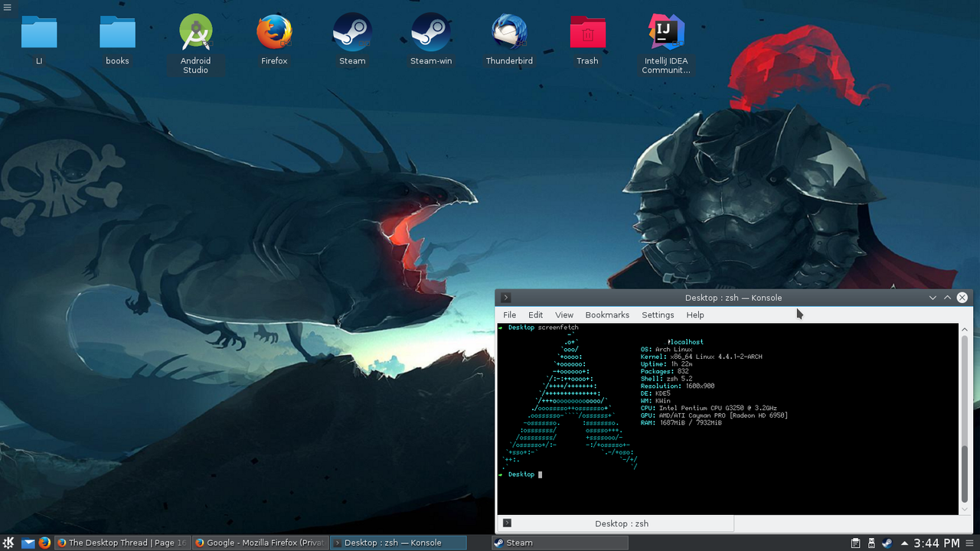This screenshot has width=980, height=551.
Task: Click the 'DE: KDE5' output line
Action: (655, 393)
